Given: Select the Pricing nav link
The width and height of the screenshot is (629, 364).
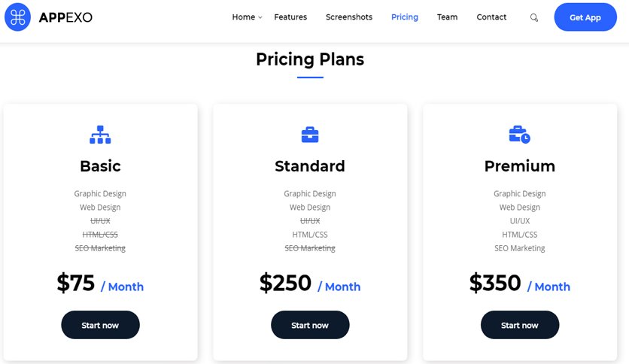Looking at the screenshot, I should pyautogui.click(x=404, y=17).
